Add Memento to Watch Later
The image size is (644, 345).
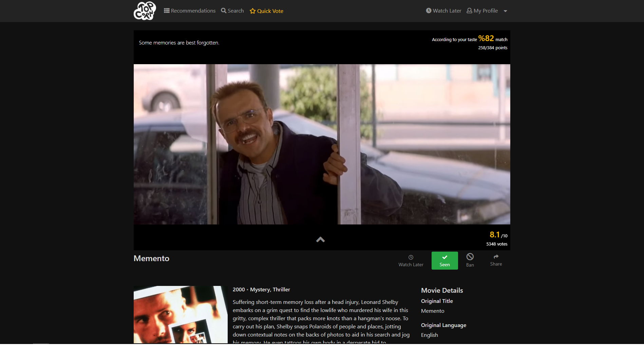[x=411, y=261]
